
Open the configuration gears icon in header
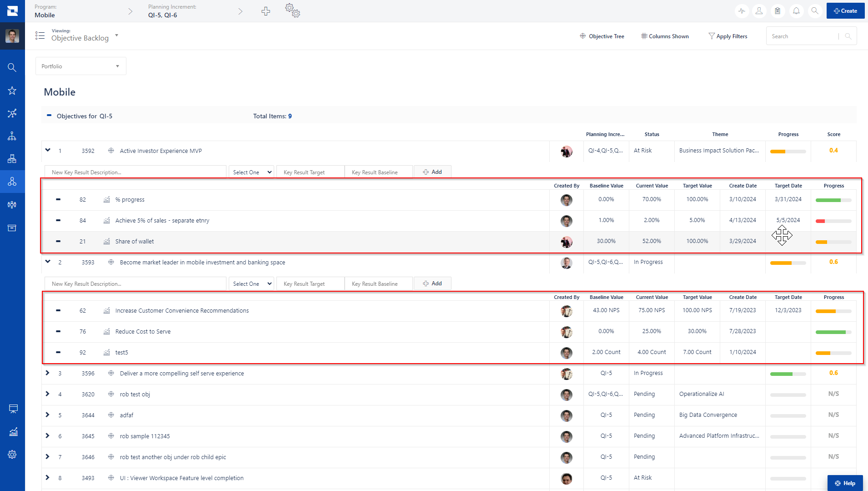click(x=293, y=11)
